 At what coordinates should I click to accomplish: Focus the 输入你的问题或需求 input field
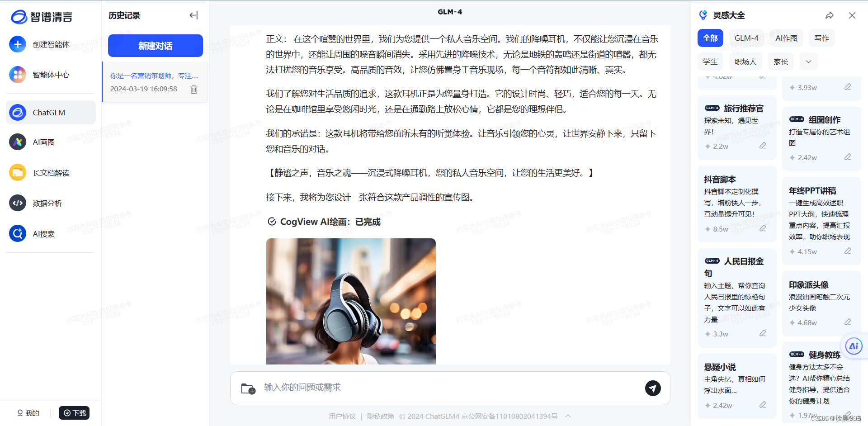tap(450, 388)
